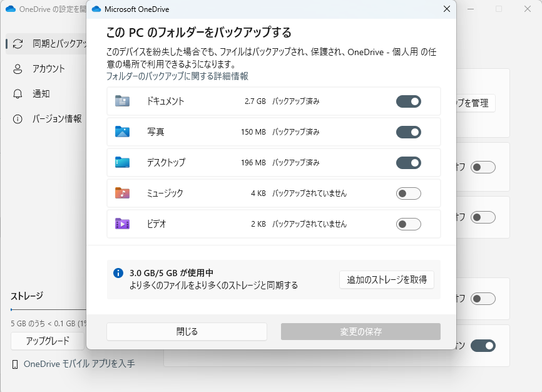This screenshot has width=542, height=392.
Task: Click the 写真 folder name label
Action: pyautogui.click(x=156, y=132)
